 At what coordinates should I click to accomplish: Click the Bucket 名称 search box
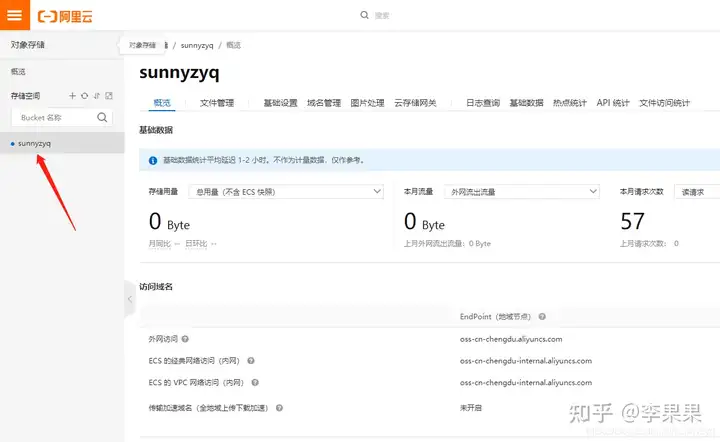[x=62, y=117]
